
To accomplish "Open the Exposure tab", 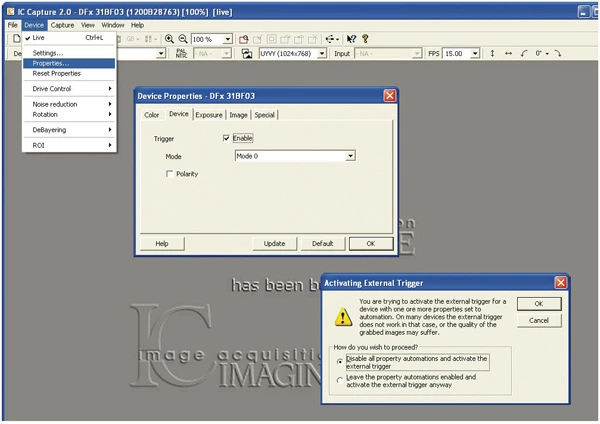I will [x=209, y=115].
